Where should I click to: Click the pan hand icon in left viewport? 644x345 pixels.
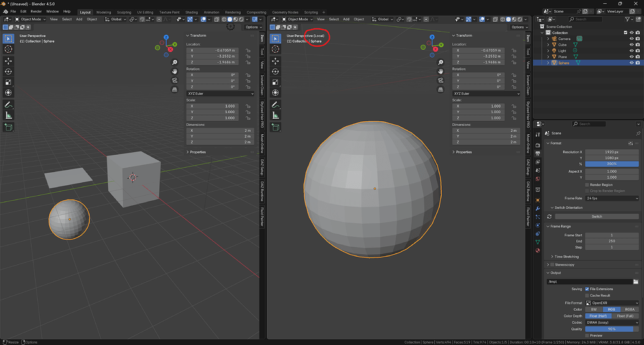[x=175, y=71]
